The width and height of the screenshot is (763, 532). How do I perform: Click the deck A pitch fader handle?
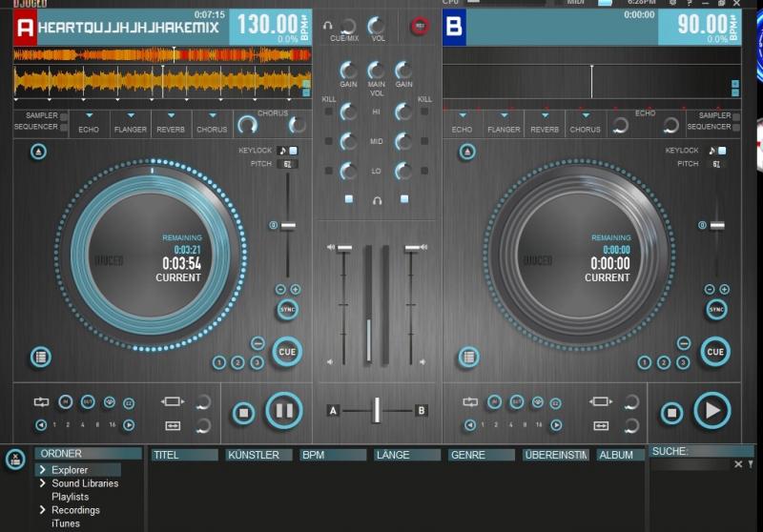288,225
